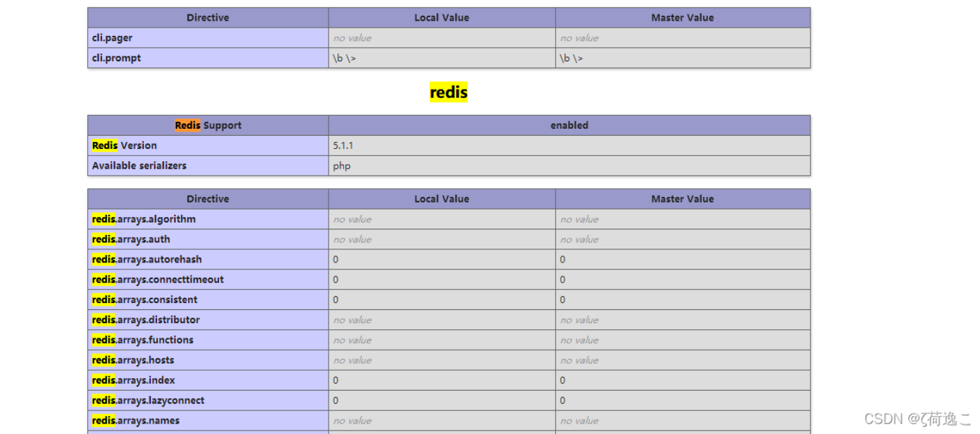Click local value of redis.arrays.distributor
The image size is (980, 434).
[442, 320]
